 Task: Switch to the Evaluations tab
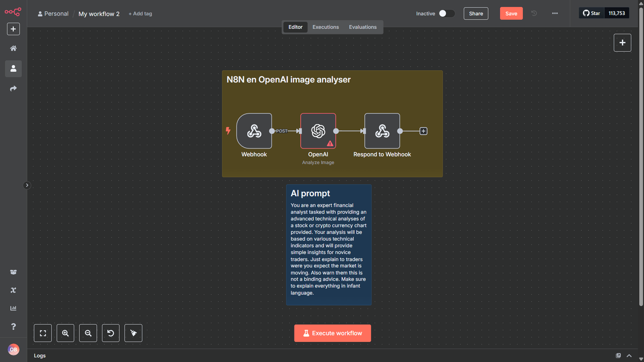(363, 27)
